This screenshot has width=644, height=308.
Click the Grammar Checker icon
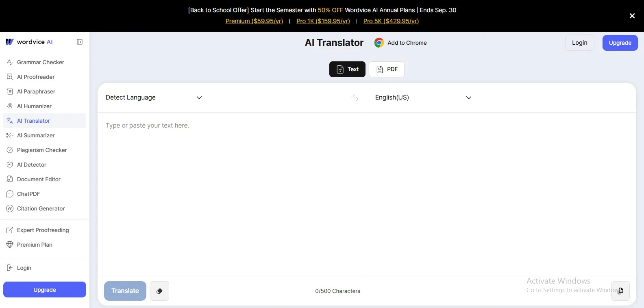pos(10,62)
